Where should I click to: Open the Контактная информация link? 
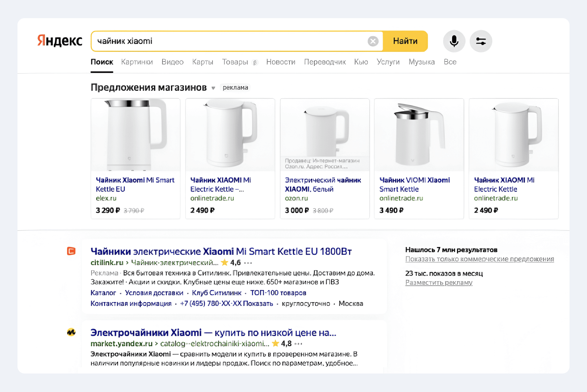tap(131, 304)
